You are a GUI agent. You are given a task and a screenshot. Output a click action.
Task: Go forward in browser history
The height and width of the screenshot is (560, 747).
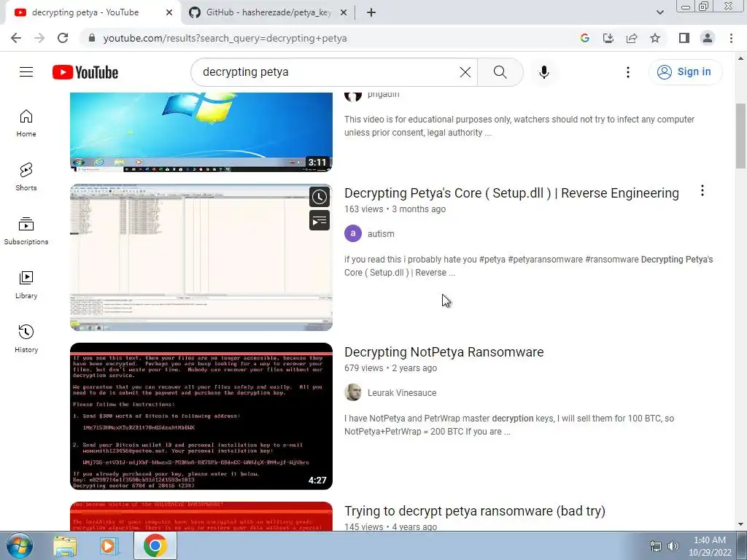[x=39, y=38]
